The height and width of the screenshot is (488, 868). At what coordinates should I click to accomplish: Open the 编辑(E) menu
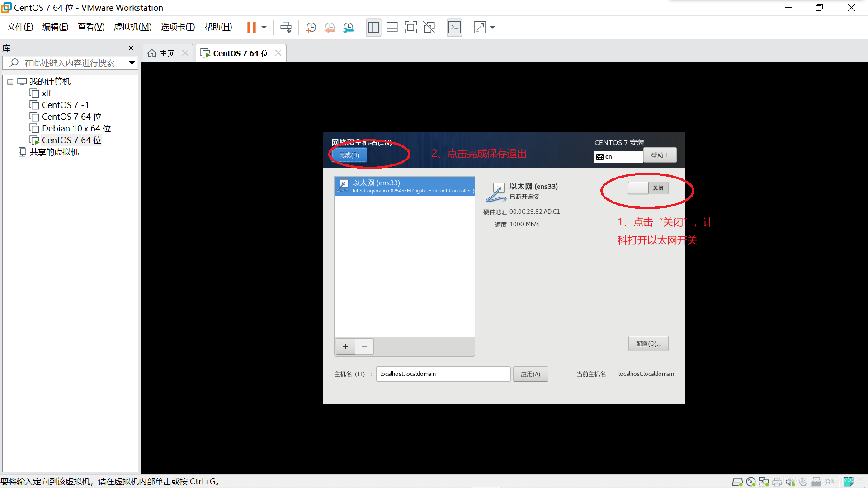pos(55,27)
